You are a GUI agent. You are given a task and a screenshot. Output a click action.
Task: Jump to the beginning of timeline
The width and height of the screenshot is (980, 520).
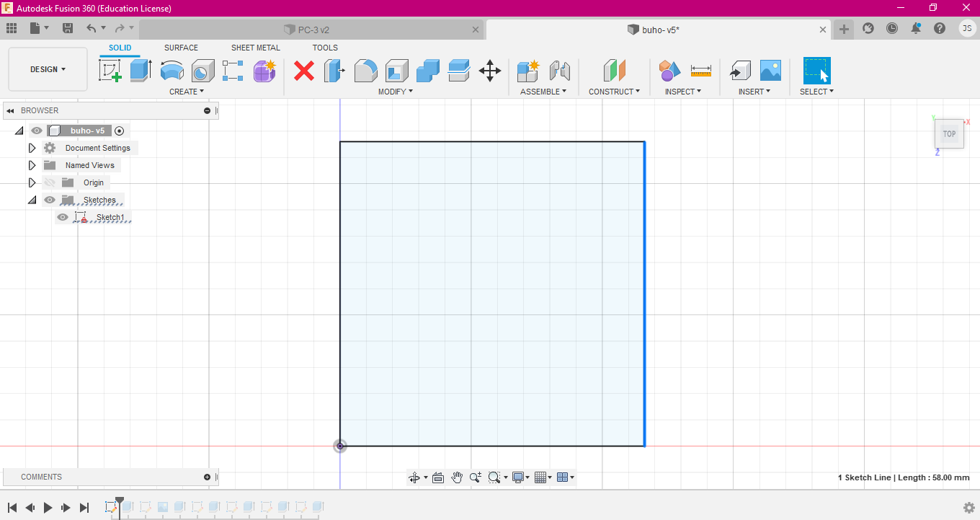coord(12,508)
